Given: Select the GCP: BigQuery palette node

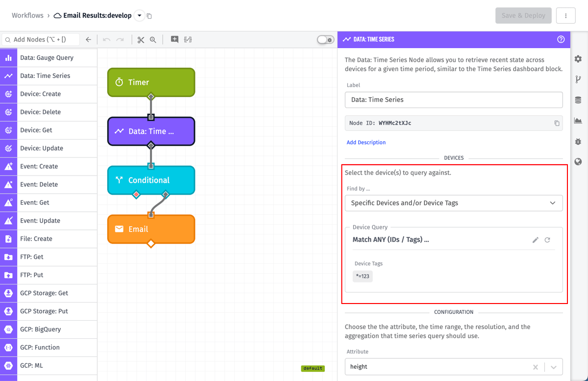Looking at the screenshot, I should click(49, 330).
